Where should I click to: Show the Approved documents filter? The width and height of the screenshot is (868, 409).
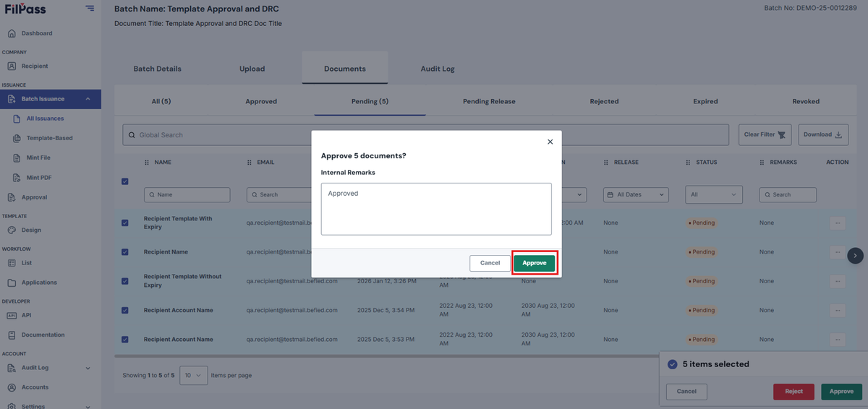click(261, 101)
